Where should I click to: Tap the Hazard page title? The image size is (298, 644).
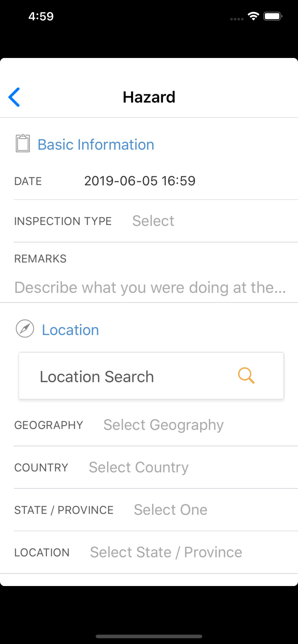pos(149,97)
